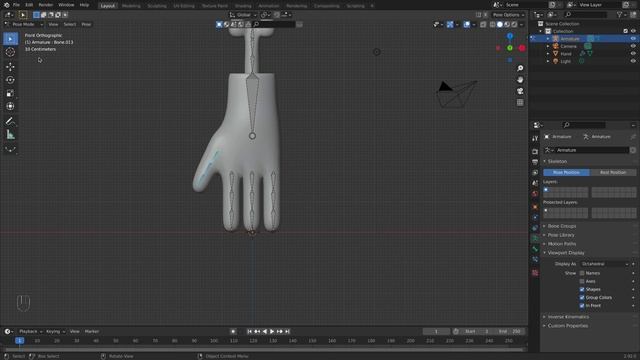Hide Camera with its eye icon
Viewport: 640px width, 360px height.
coord(633,46)
